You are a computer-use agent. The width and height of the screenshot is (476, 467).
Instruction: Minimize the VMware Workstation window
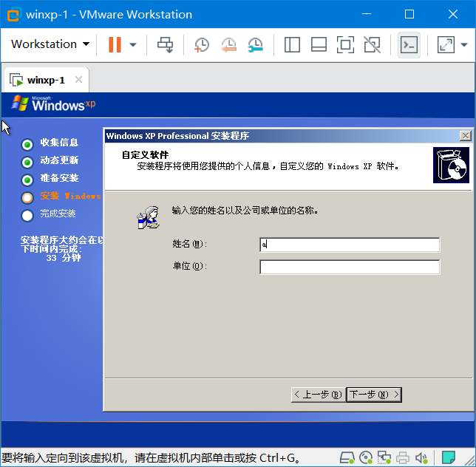(x=367, y=14)
